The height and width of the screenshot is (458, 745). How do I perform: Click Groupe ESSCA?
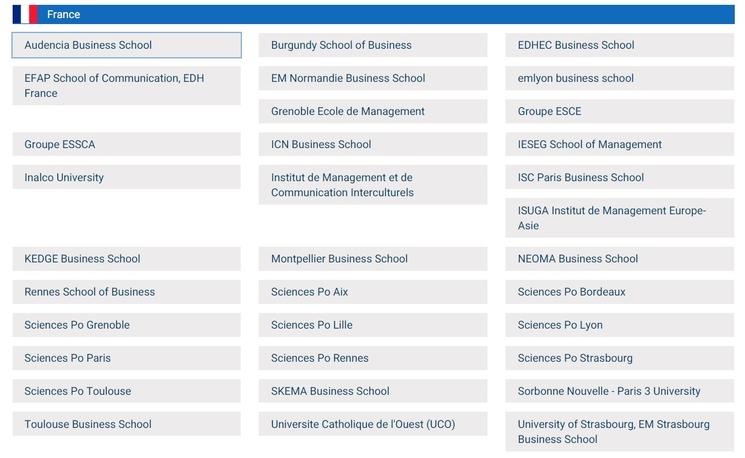click(x=126, y=144)
